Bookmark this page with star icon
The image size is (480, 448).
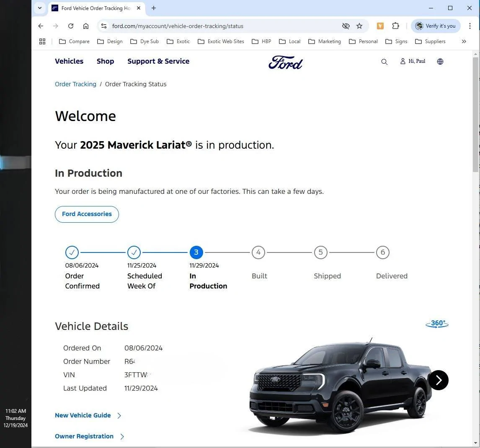point(359,26)
